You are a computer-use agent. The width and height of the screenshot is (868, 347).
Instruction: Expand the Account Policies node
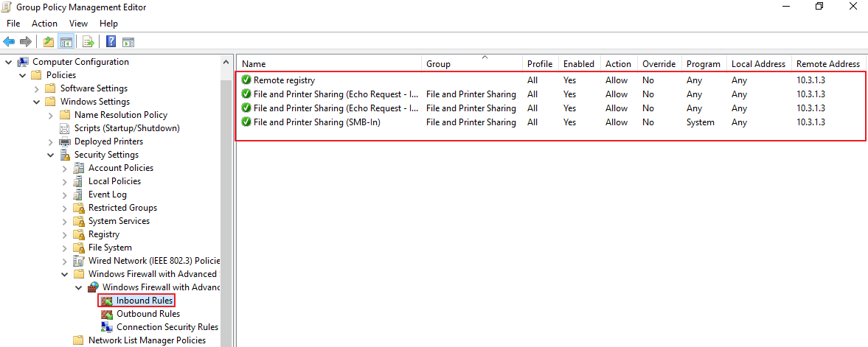pos(64,168)
